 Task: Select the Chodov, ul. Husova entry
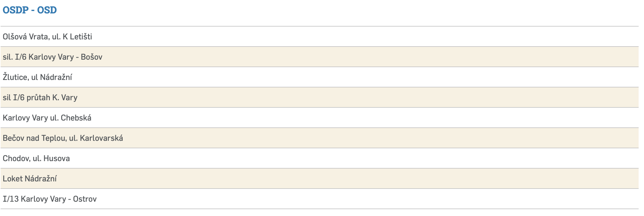point(36,158)
